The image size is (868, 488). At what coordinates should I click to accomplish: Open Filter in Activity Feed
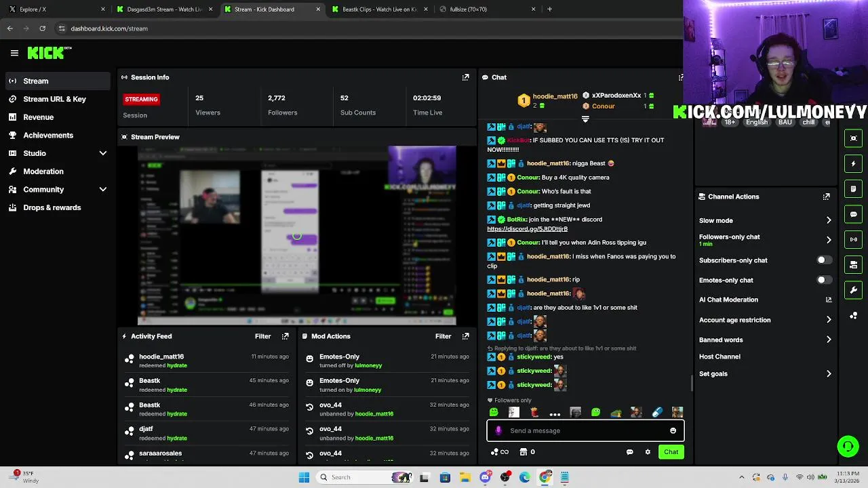pyautogui.click(x=262, y=336)
